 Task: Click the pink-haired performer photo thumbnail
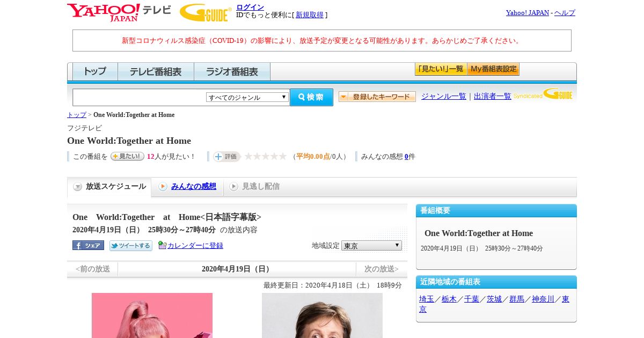click(152, 315)
